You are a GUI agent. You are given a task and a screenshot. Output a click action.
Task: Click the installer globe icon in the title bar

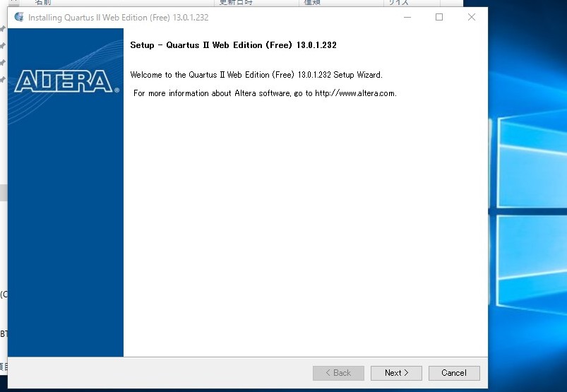coord(19,17)
